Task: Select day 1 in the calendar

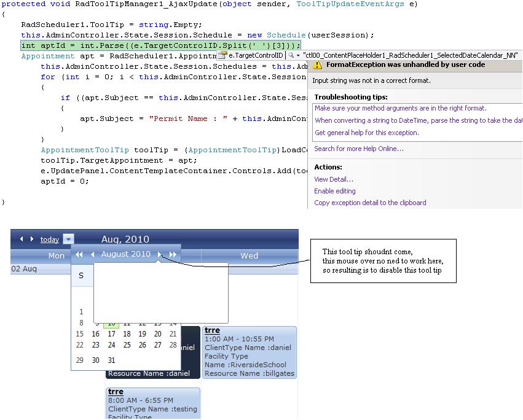Action: point(81,312)
